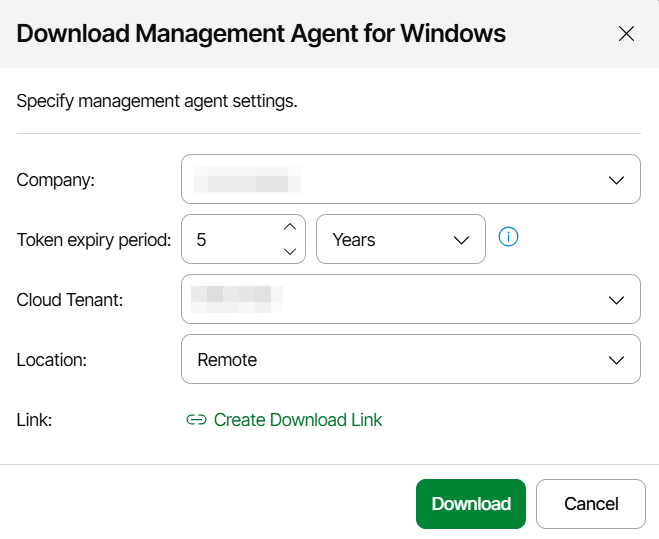
Task: Click the Cloud Tenant label
Action: pyautogui.click(x=70, y=300)
